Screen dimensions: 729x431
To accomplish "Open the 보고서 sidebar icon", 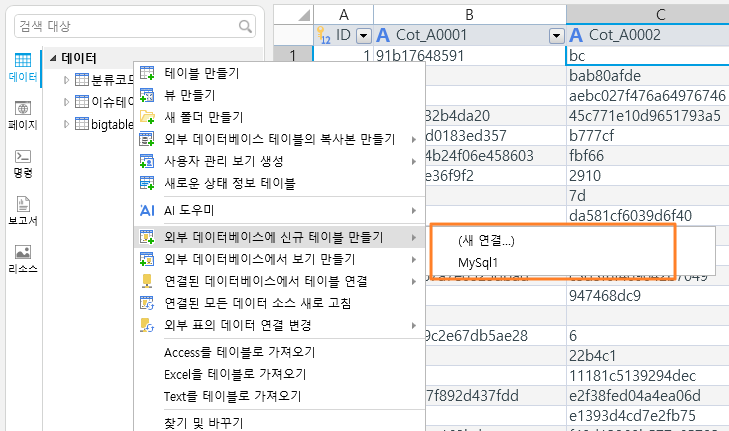I will pyautogui.click(x=23, y=212).
